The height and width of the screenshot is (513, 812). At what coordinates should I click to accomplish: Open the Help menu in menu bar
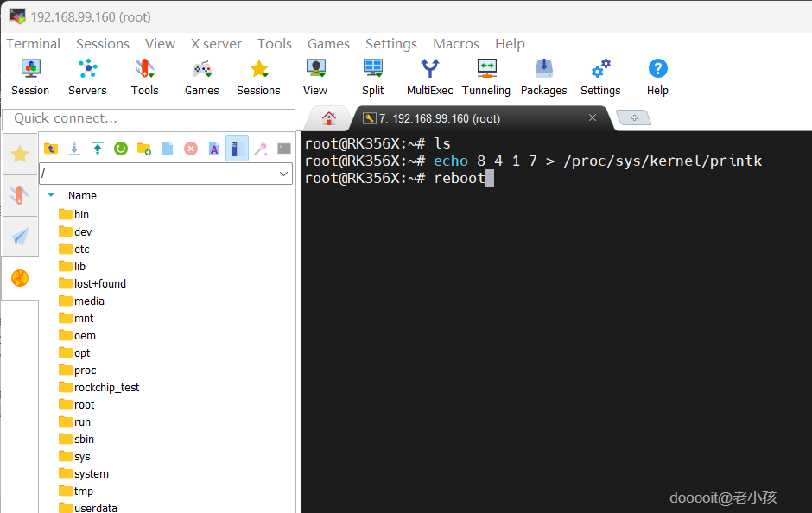tap(510, 43)
